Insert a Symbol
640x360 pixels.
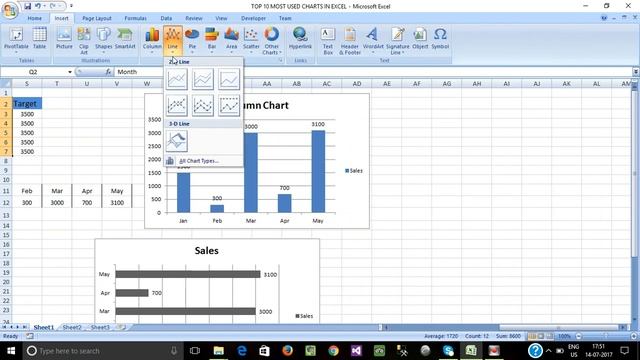[x=440, y=38]
